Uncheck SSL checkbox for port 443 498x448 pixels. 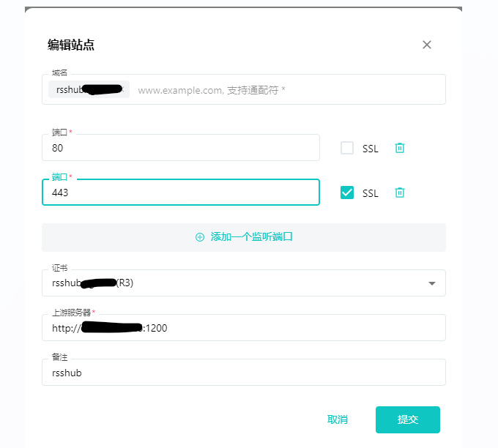click(347, 193)
